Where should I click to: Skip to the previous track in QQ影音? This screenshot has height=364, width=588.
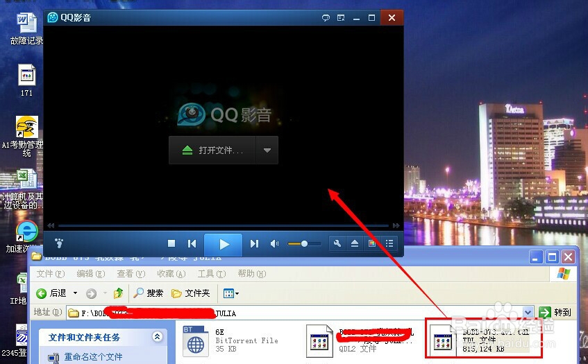(192, 244)
